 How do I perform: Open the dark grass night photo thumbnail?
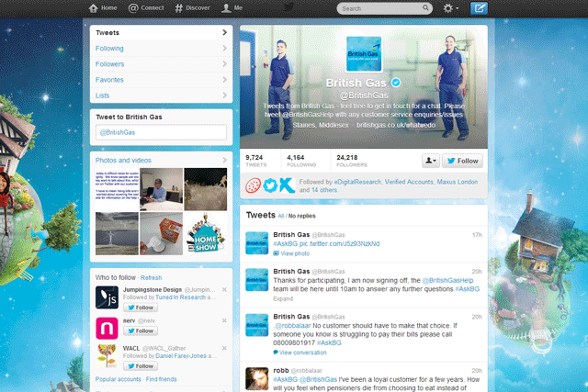[206, 189]
